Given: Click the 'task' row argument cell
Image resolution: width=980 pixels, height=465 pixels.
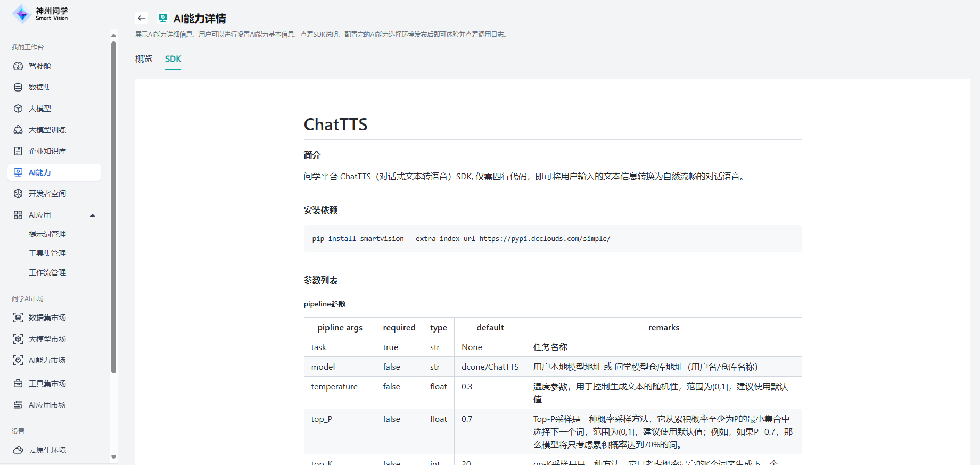Looking at the screenshot, I should click(340, 347).
